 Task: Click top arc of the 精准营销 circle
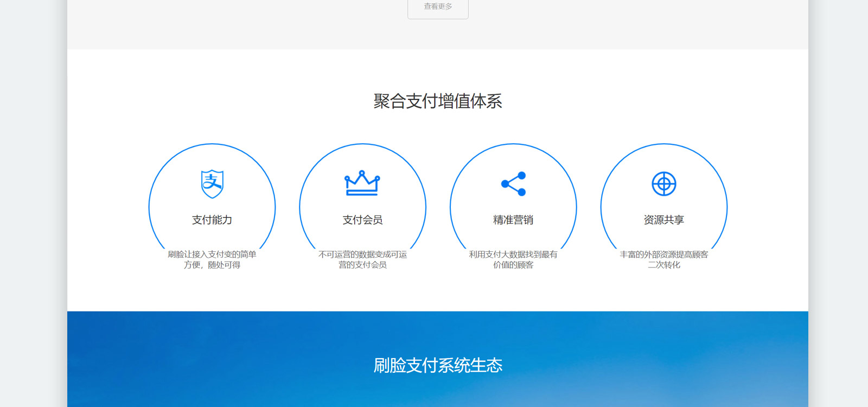513,144
